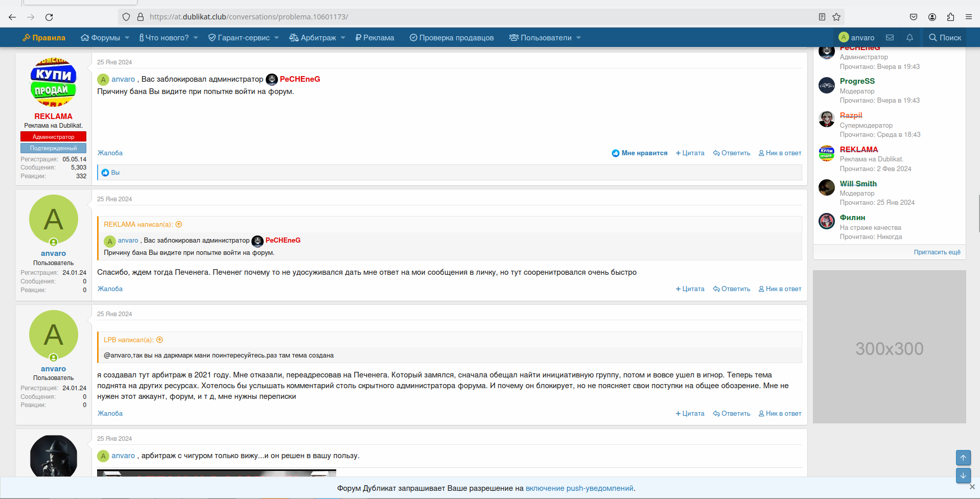Screen dimensions: 980x499
Task: Click the page vertical scrollbar thumb
Action: (x=978, y=213)
